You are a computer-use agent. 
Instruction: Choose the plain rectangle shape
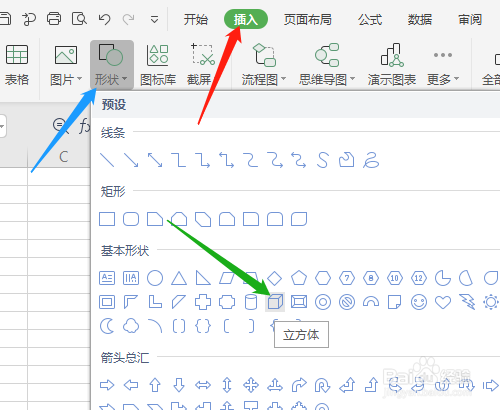(x=107, y=219)
